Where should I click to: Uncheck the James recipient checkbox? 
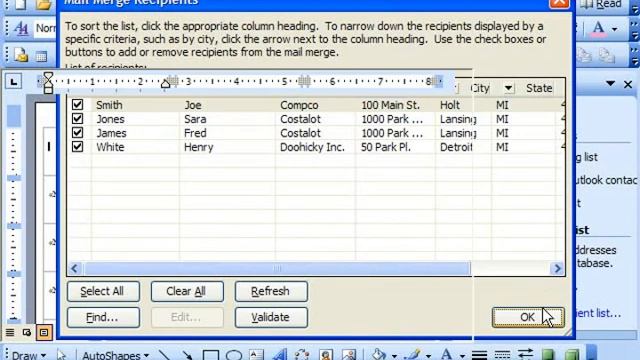77,133
